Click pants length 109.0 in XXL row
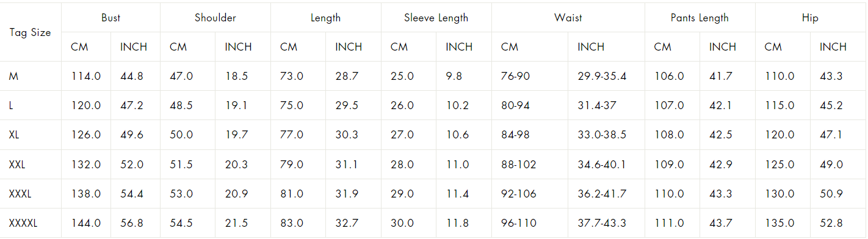 point(669,165)
